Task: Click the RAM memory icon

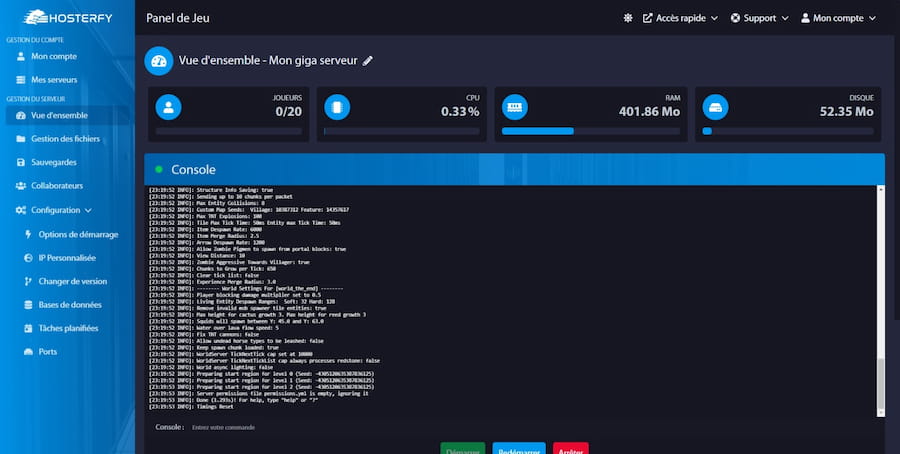Action: coord(514,106)
